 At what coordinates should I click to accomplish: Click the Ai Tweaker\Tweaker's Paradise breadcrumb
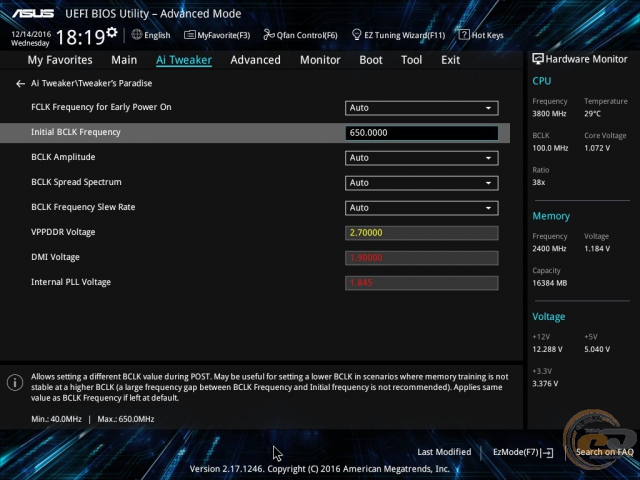coord(91,83)
